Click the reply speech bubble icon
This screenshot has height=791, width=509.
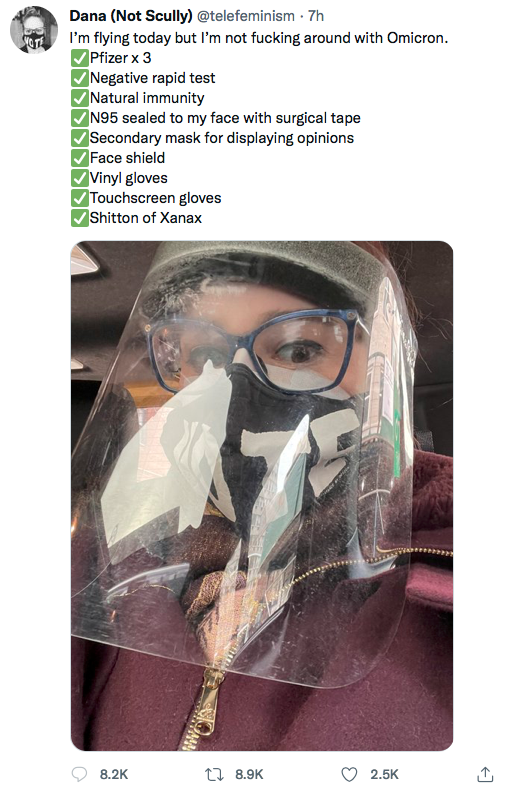point(79,774)
